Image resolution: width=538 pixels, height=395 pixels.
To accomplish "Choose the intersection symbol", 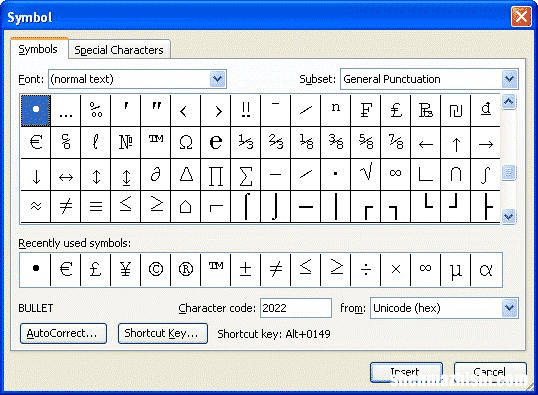I will point(456,175).
